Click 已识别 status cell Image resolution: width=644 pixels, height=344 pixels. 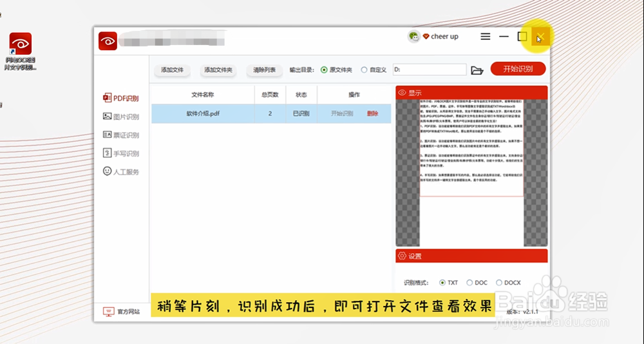[x=301, y=113]
